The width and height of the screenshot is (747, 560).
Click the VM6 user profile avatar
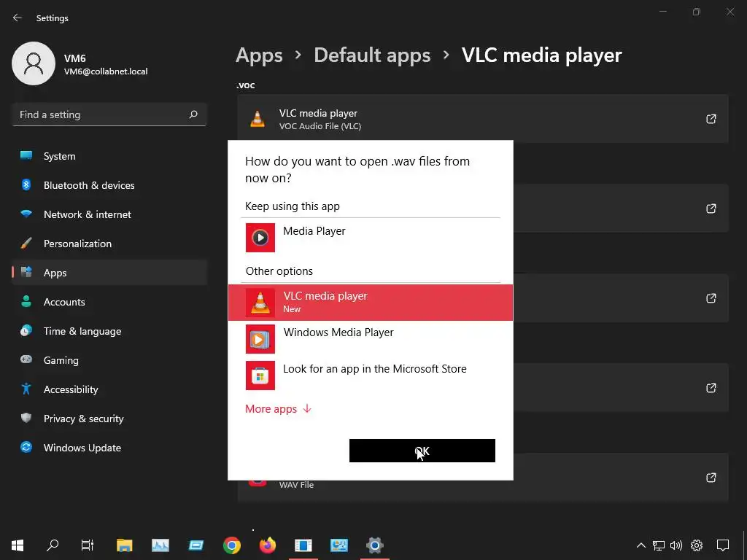pos(34,63)
